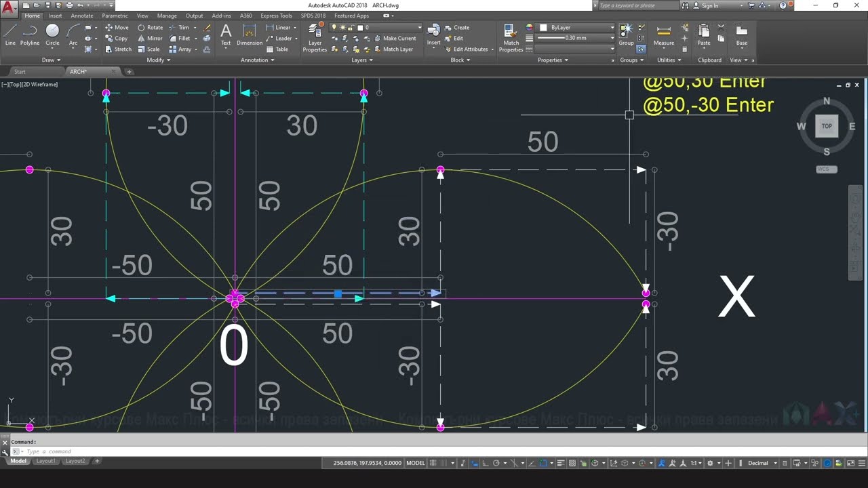This screenshot has width=868, height=488.
Task: Click the Array tool
Action: (x=180, y=49)
